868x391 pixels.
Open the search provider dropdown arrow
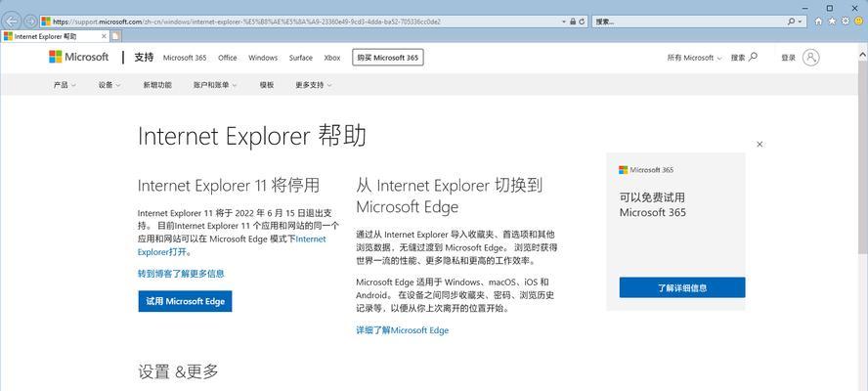801,22
